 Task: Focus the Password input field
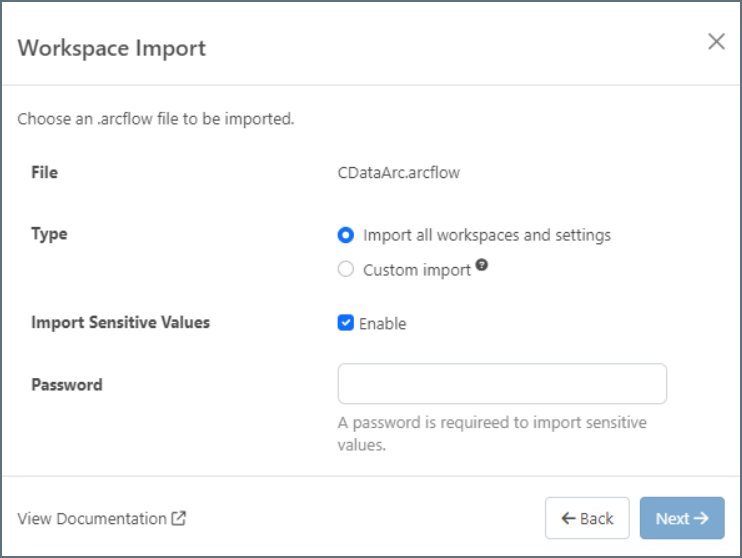point(502,384)
